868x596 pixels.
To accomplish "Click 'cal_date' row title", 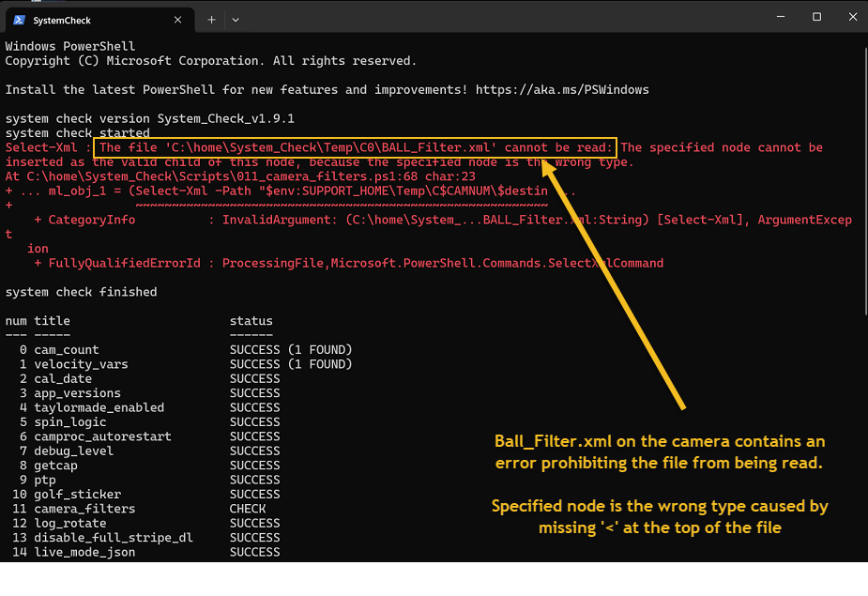I will (63, 379).
